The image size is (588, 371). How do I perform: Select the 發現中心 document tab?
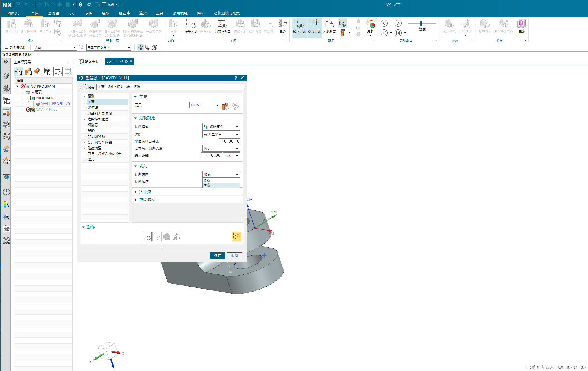click(89, 61)
